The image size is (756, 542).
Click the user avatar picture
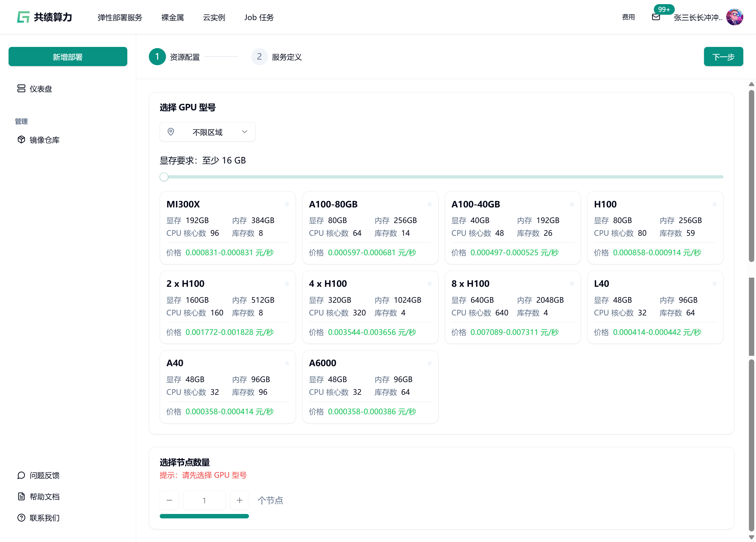(x=734, y=17)
